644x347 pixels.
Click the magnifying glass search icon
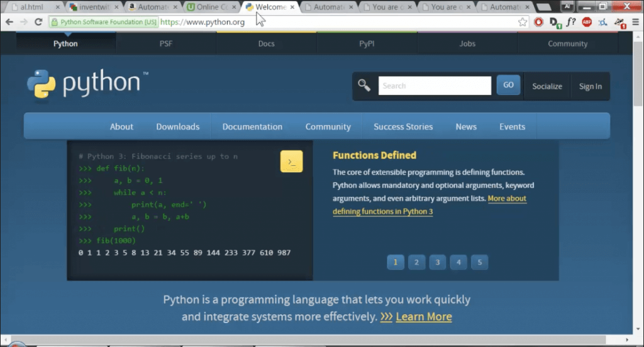click(x=364, y=85)
